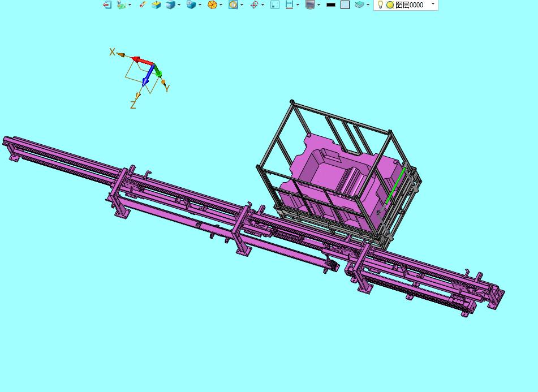This screenshot has width=538, height=392.
Task: Open dropdown next to blue shaded cube
Action: click(x=179, y=5)
